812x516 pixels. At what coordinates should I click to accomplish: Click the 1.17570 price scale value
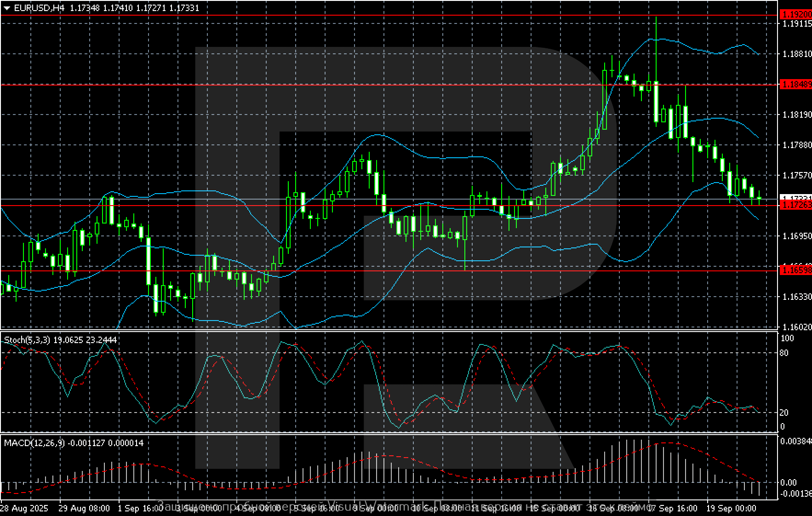tap(797, 175)
